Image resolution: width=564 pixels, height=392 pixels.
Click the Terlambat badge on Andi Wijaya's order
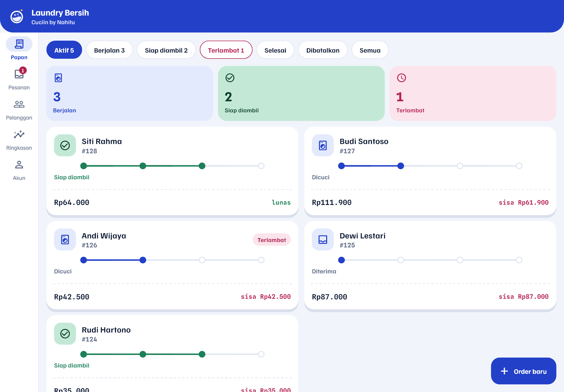(x=272, y=240)
